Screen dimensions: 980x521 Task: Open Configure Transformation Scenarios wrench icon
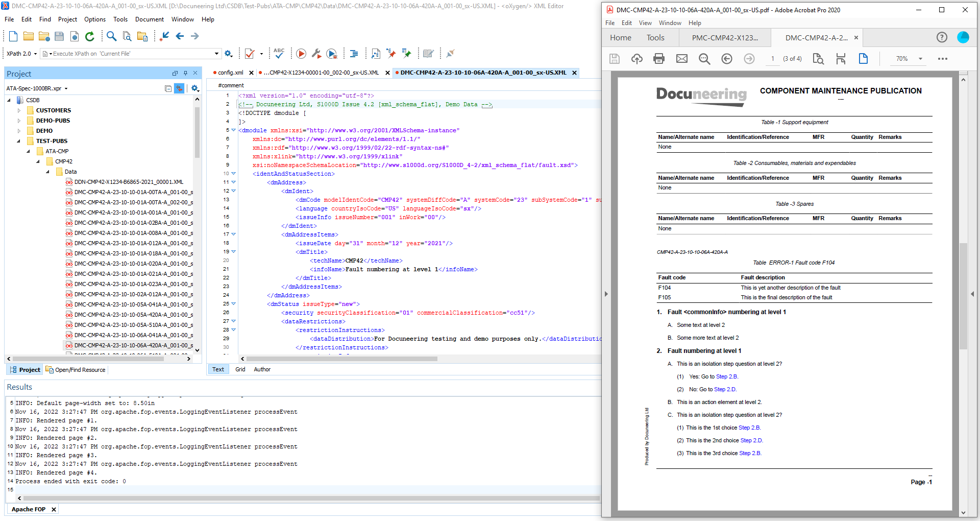coord(316,54)
